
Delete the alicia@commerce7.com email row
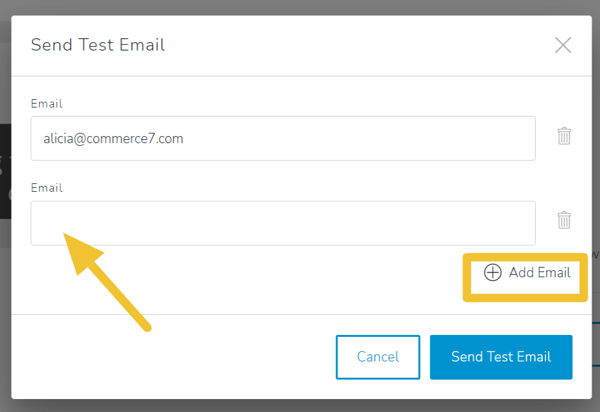pyautogui.click(x=564, y=137)
